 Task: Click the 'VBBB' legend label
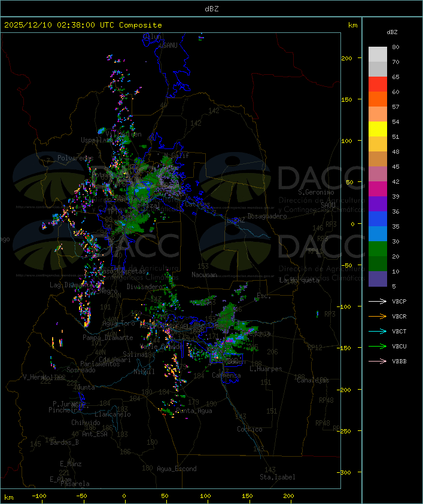click(x=399, y=362)
